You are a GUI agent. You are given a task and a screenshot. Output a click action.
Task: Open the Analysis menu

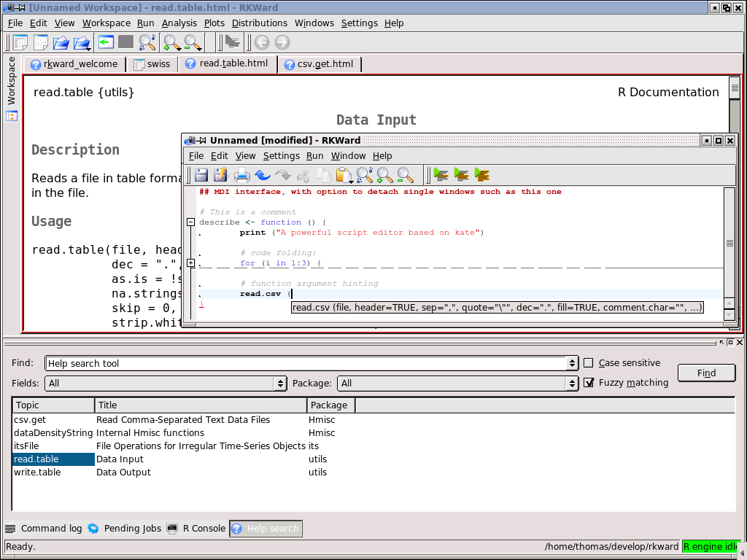179,23
